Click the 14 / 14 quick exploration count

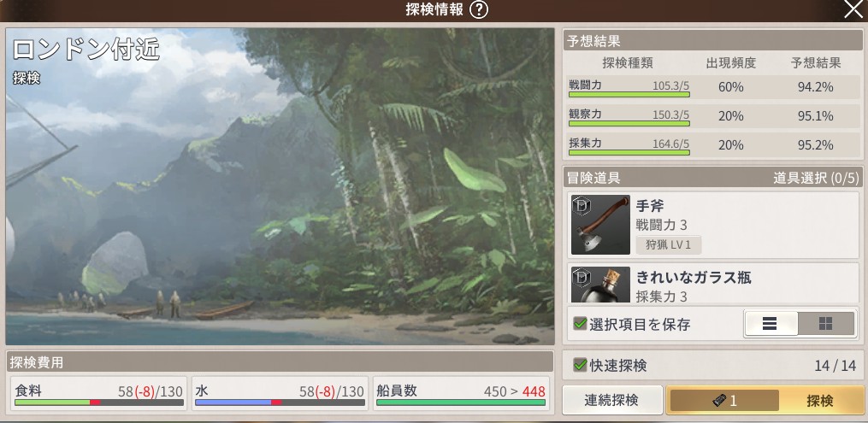point(836,366)
